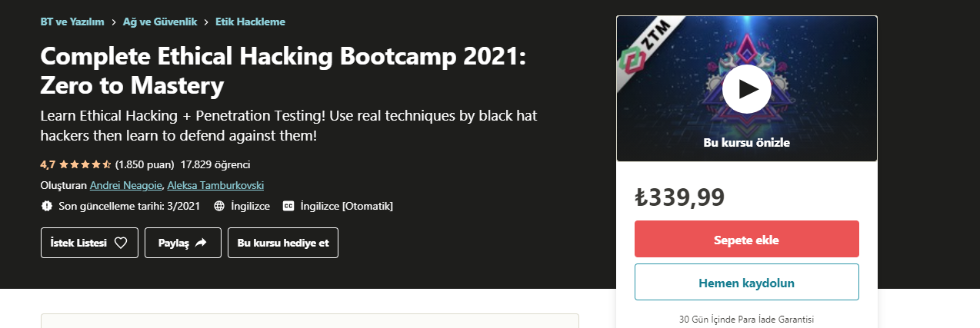
Task: Click the (1.850 puan) ratings count
Action: 145,164
